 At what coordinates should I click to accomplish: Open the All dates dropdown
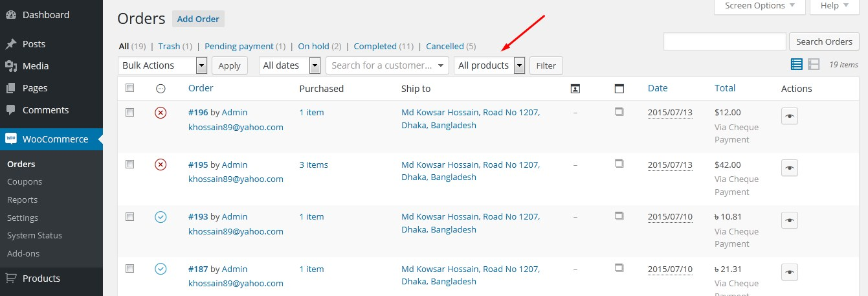(290, 65)
